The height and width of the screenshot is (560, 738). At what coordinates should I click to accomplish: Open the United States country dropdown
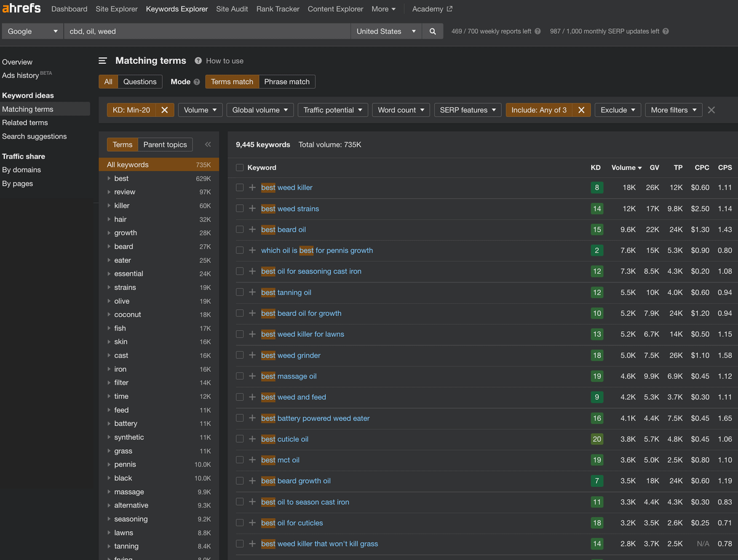coord(386,31)
